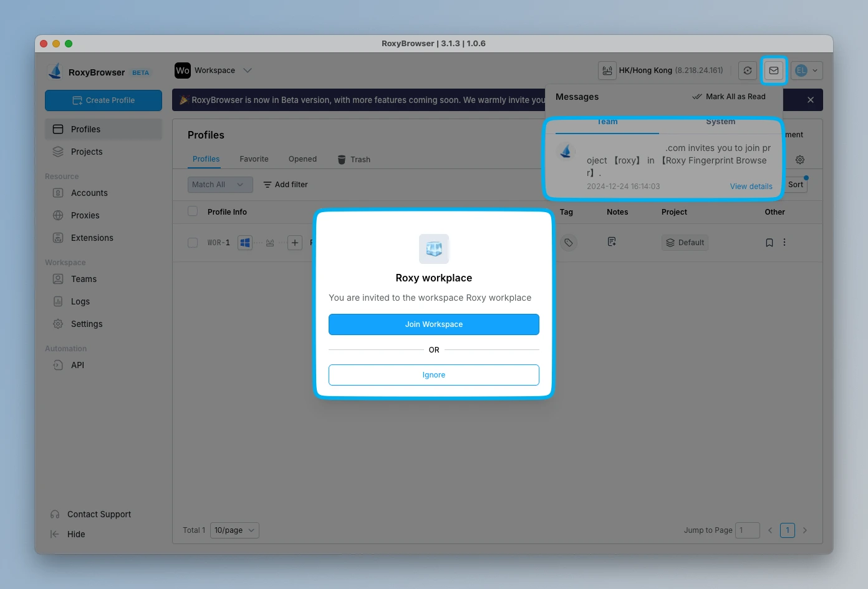Viewport: 868px width, 589px height.
Task: Open the three-dot menu for WOR-1
Action: click(784, 242)
